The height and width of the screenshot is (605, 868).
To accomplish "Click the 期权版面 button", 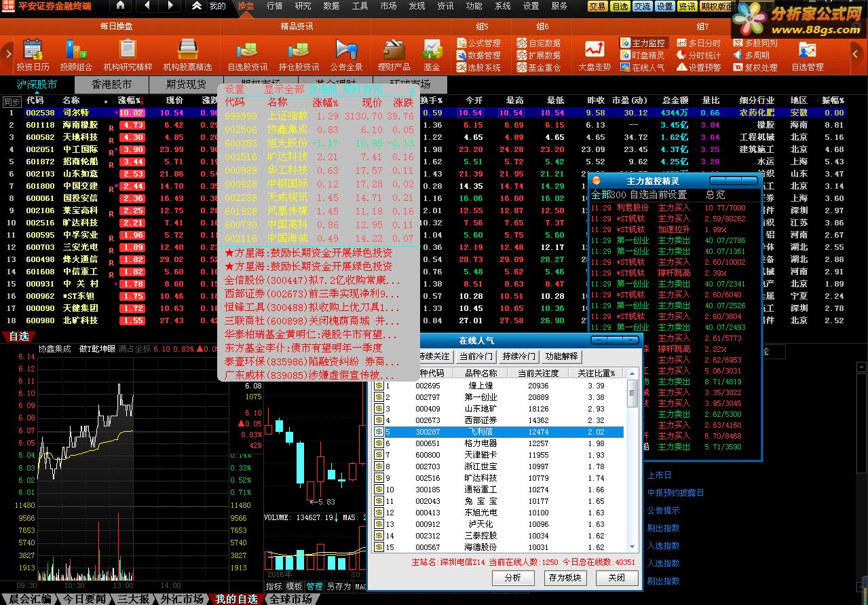I will [x=716, y=7].
